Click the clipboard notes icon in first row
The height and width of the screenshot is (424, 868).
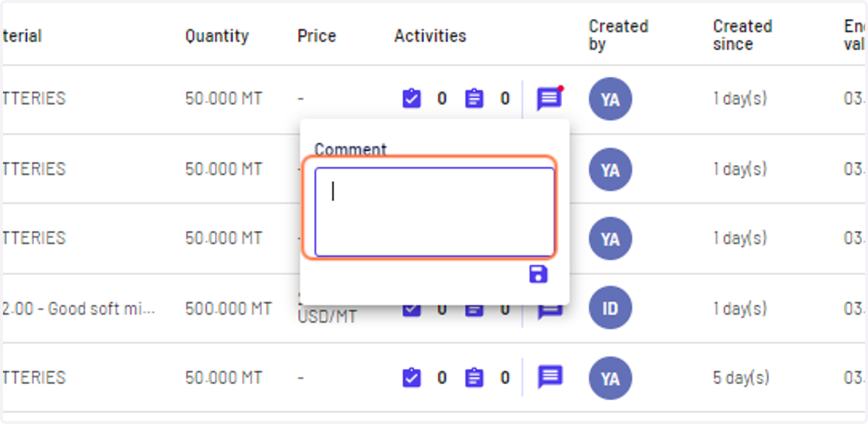pyautogui.click(x=474, y=98)
